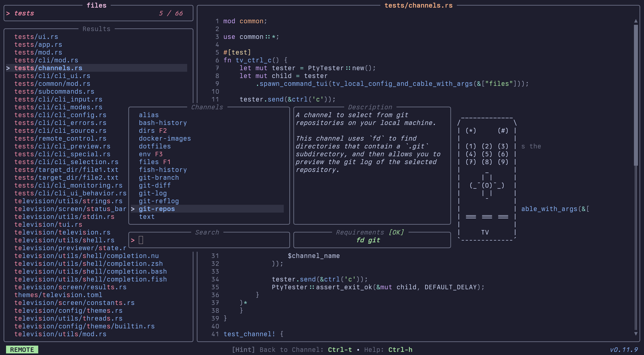Click the (O) center dial on remote
The image size is (644, 355).
487,186
